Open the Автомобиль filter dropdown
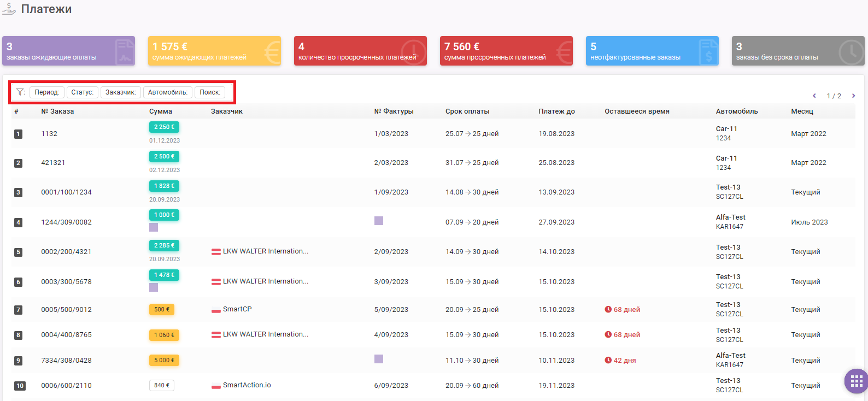The height and width of the screenshot is (401, 868). [x=168, y=92]
